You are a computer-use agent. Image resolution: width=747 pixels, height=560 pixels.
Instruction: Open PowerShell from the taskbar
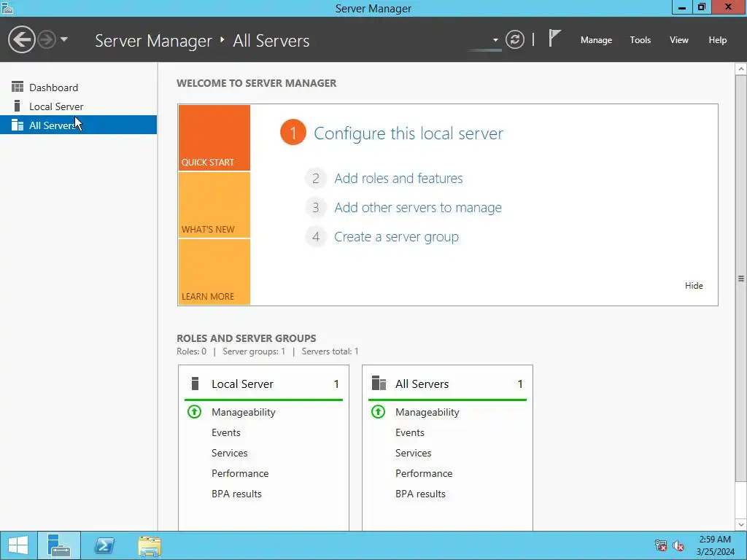coord(104,545)
